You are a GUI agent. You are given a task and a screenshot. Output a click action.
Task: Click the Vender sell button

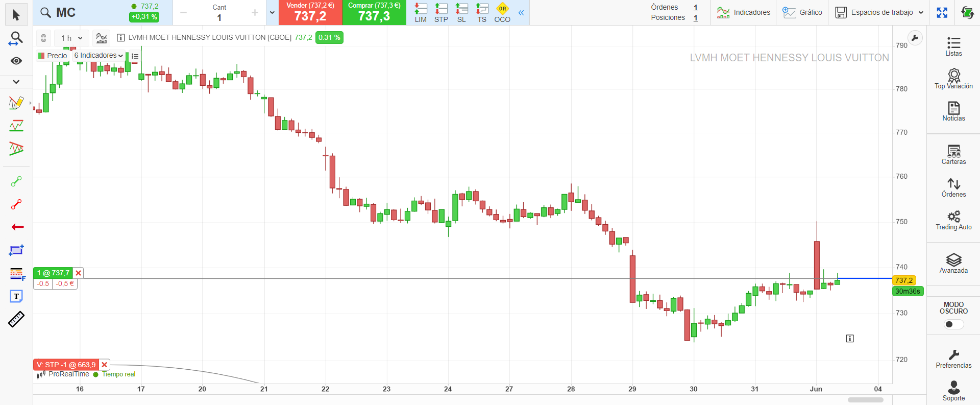310,13
